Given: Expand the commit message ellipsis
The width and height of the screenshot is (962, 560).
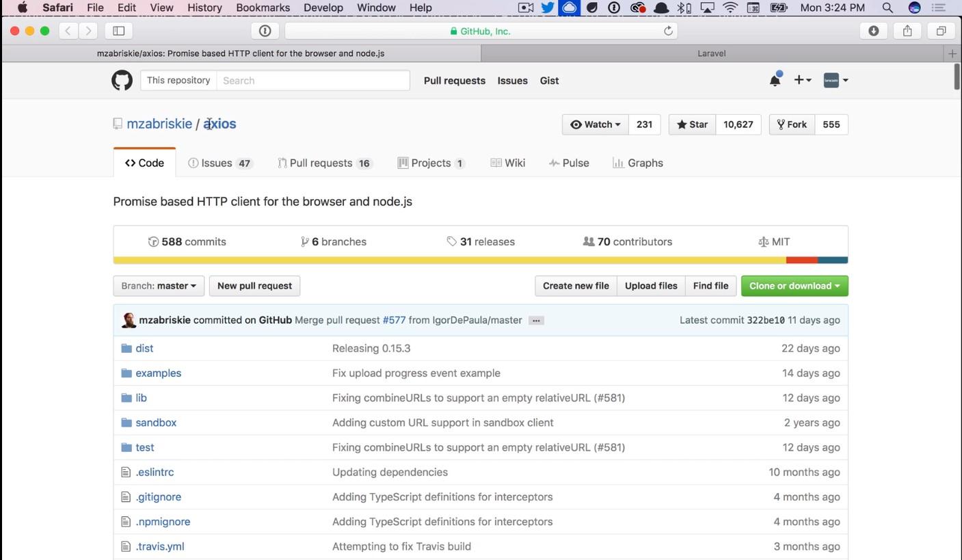Looking at the screenshot, I should 536,321.
